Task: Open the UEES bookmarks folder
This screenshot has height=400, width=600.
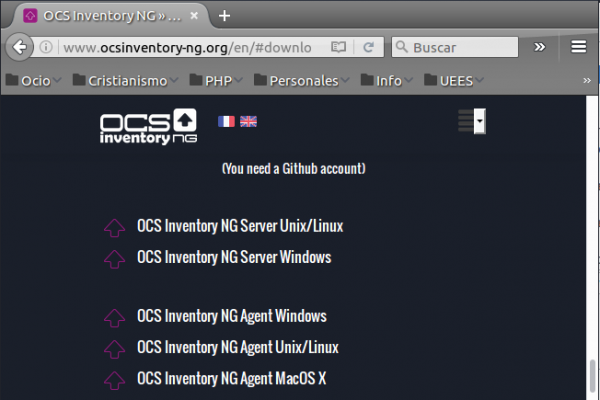Action: pyautogui.click(x=454, y=80)
